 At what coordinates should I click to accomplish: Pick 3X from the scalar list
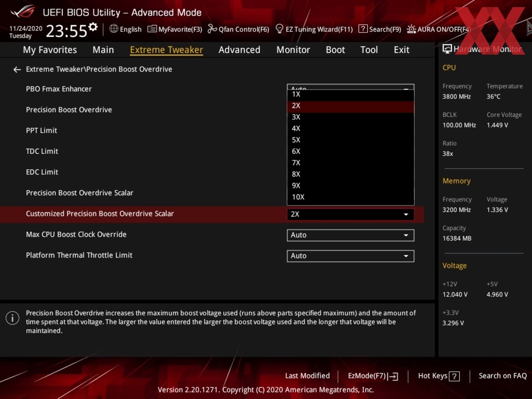[350, 117]
